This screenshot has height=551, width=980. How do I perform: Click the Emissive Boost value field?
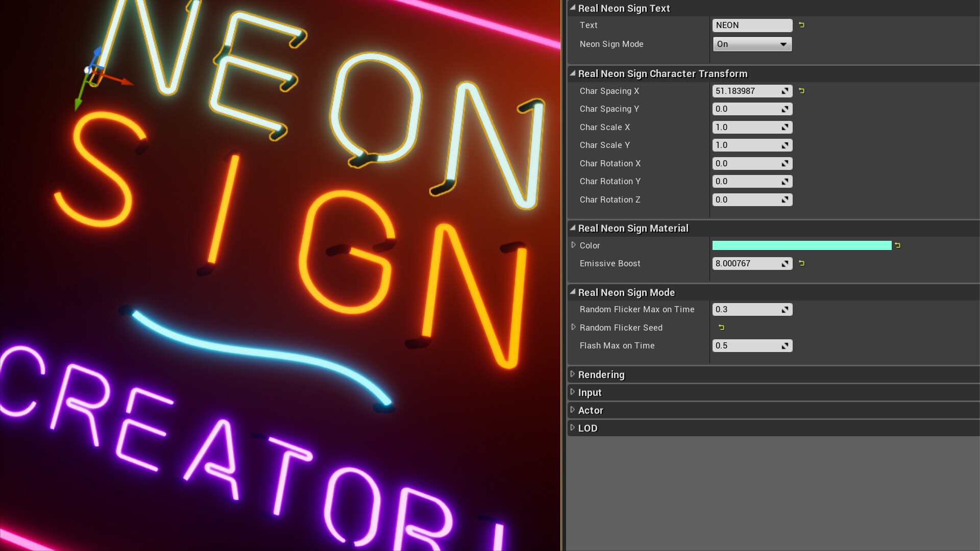pyautogui.click(x=745, y=263)
